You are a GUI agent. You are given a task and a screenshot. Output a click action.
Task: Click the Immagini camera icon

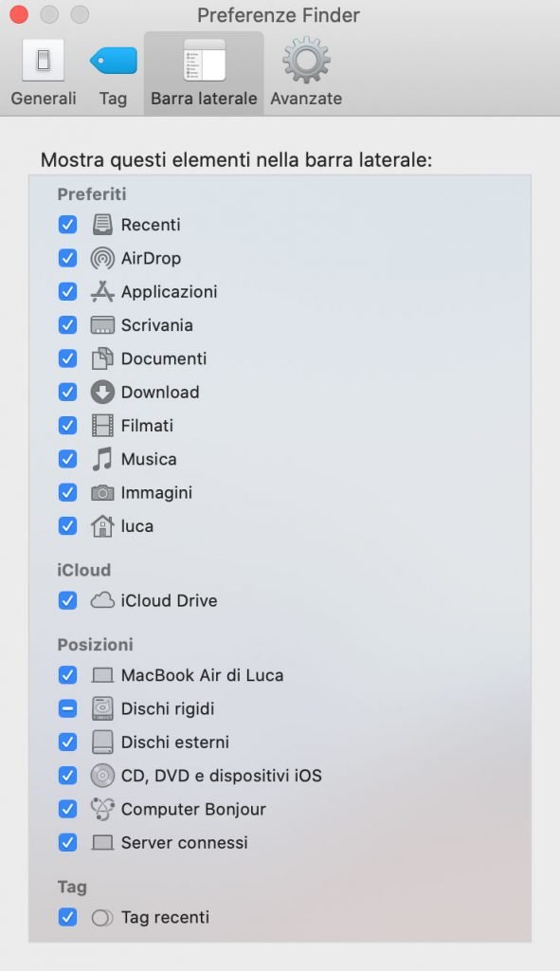point(102,493)
